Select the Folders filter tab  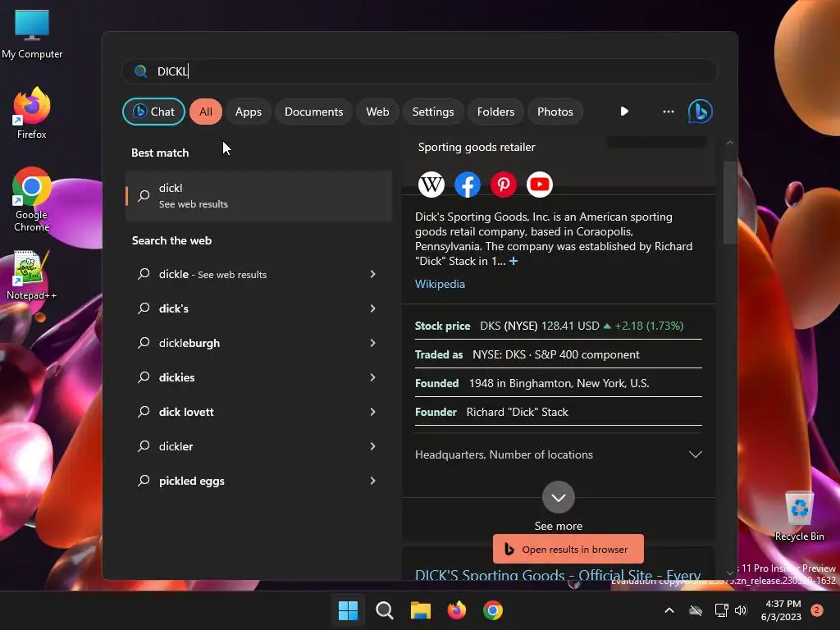[495, 112]
